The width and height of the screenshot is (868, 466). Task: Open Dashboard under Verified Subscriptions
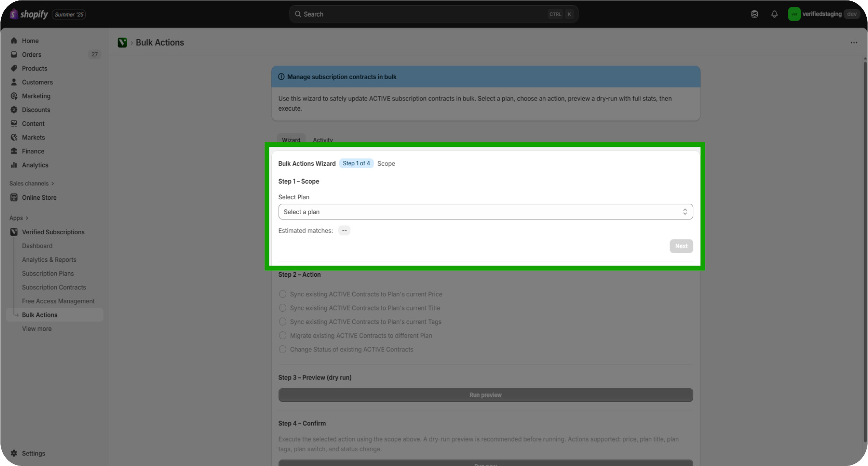click(37, 246)
